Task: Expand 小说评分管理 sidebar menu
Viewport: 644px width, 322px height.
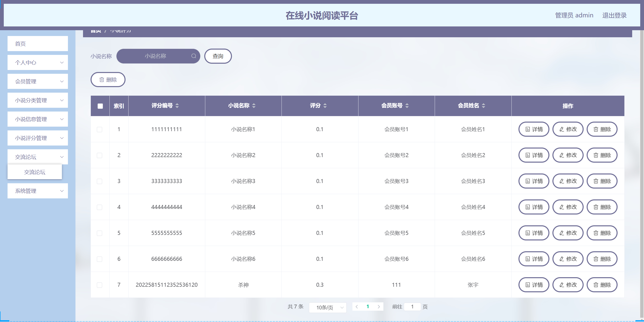Action: (38, 138)
